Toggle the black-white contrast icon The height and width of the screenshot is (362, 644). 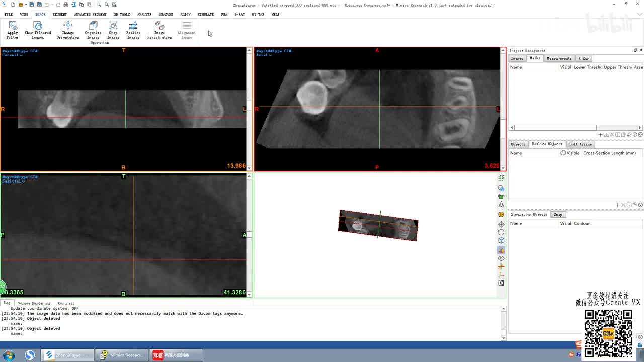coord(501,283)
